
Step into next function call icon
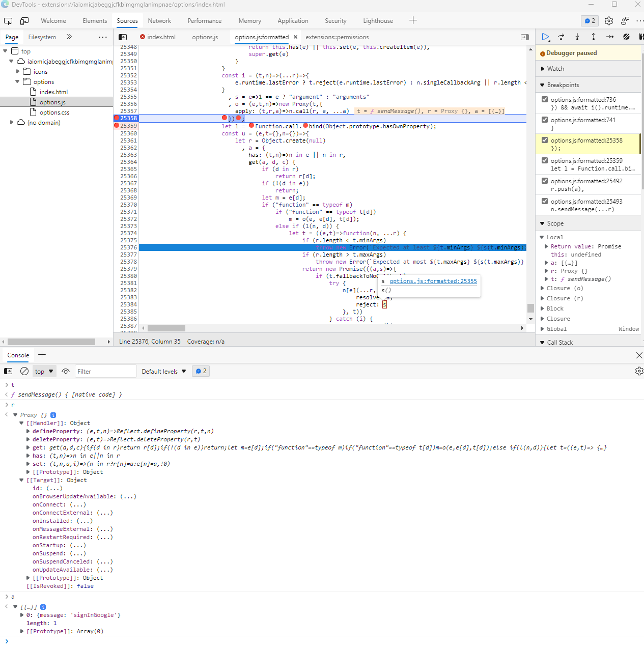pyautogui.click(x=577, y=37)
